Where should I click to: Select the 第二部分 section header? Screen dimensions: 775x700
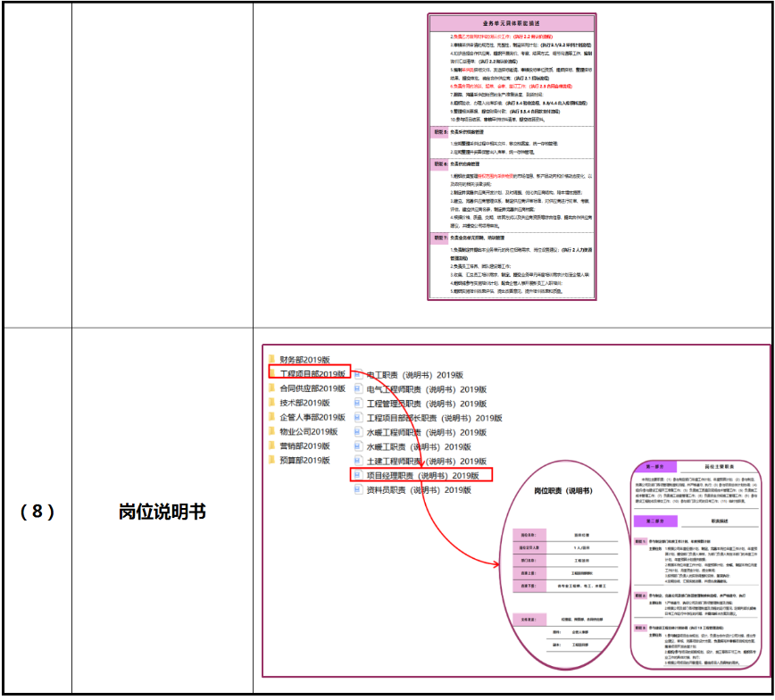pos(655,521)
